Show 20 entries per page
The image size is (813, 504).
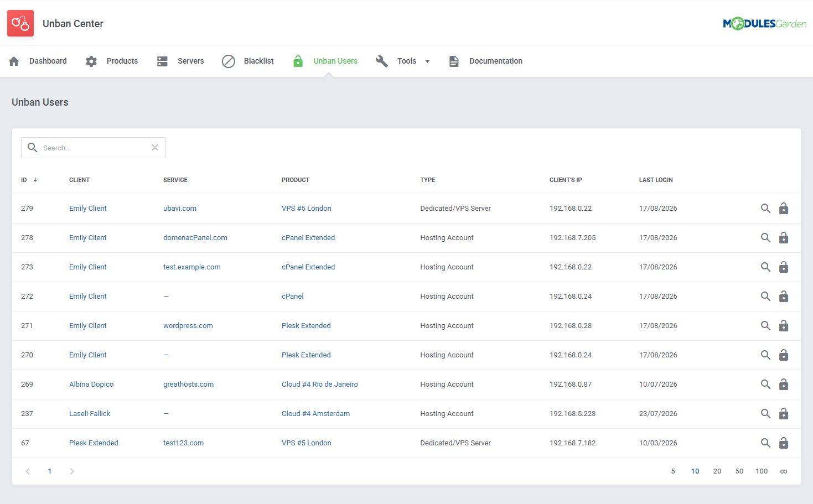click(x=717, y=471)
